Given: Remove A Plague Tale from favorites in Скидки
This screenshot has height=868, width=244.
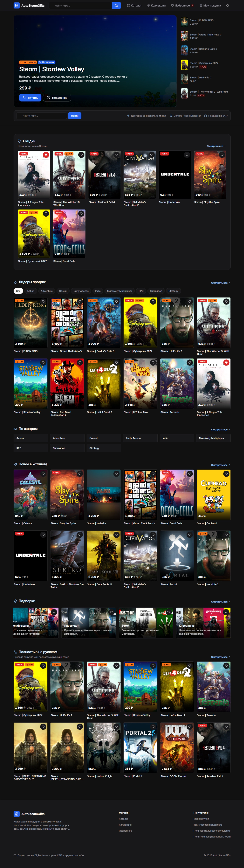Looking at the screenshot, I should [46, 155].
